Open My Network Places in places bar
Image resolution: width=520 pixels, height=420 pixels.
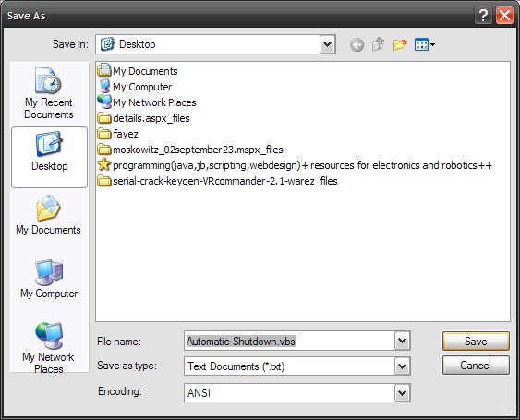point(49,348)
